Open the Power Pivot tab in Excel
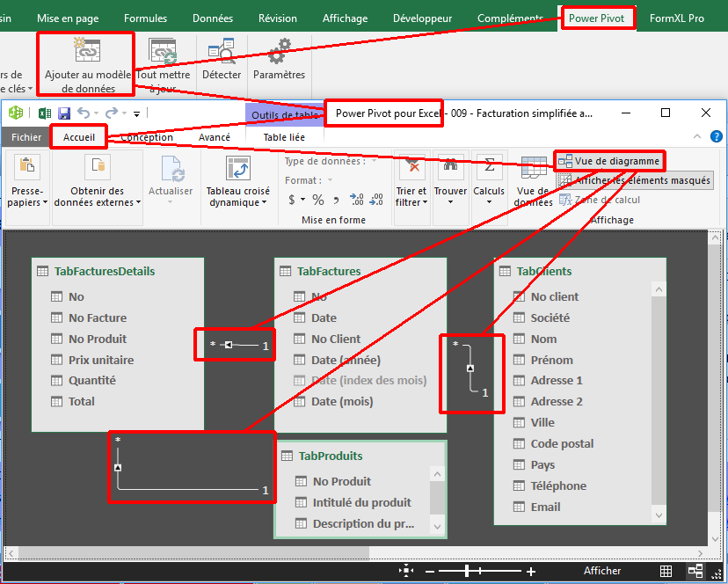 click(597, 18)
